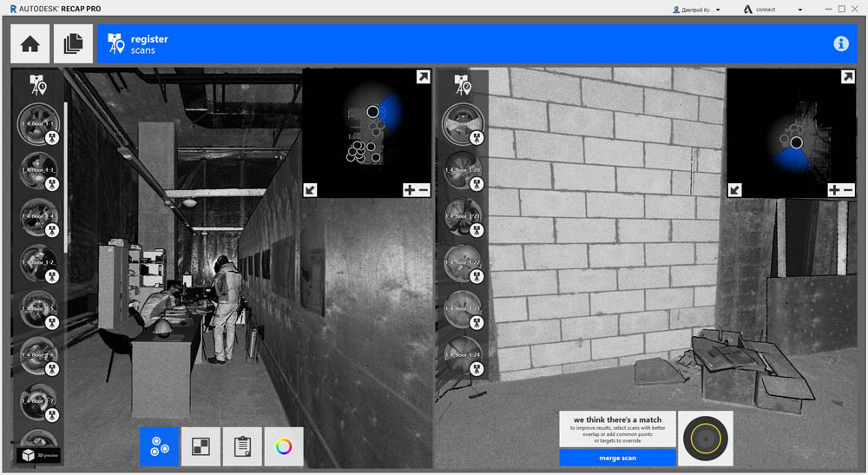Open the info help icon

[x=841, y=43]
